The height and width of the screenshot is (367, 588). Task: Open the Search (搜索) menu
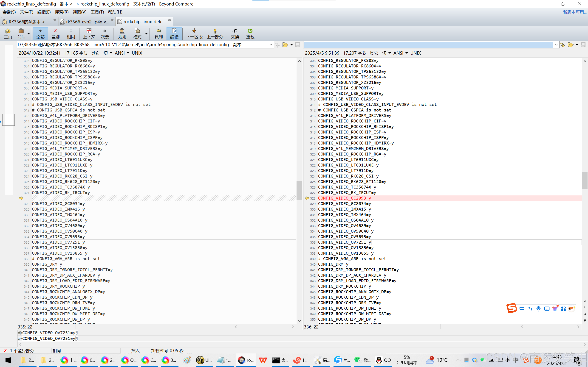(x=62, y=12)
